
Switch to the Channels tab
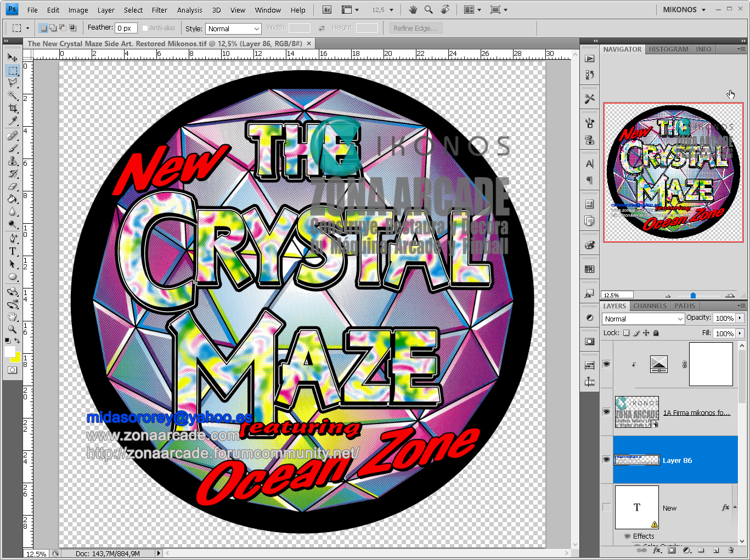650,306
